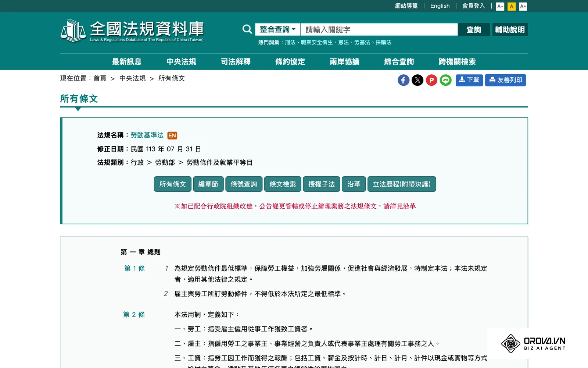Viewport: 588px width, 368px height.
Task: Open 司法解釋 navigation menu
Action: coord(236,62)
